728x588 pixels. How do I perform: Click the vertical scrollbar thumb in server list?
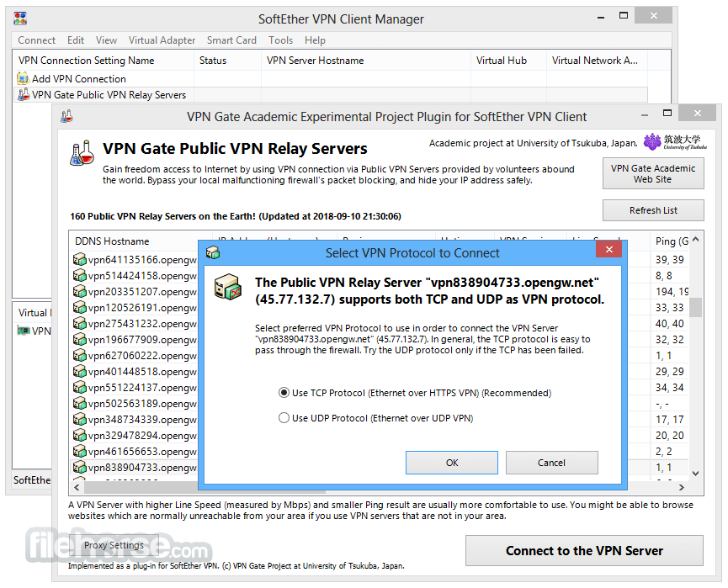[x=695, y=308]
